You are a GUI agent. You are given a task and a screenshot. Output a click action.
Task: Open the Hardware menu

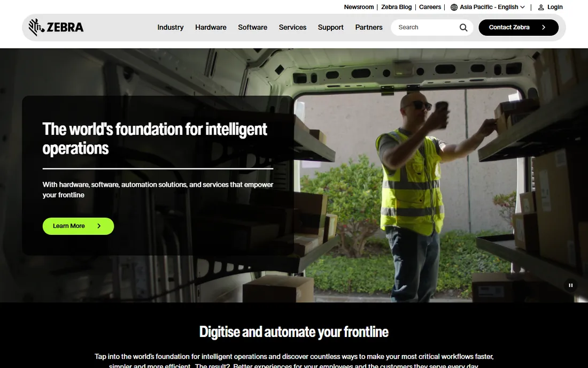211,27
